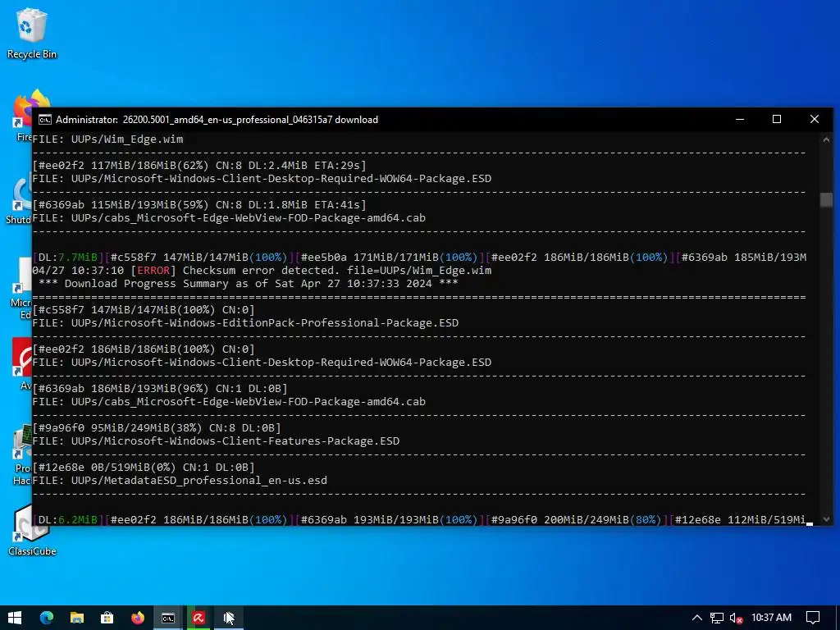Click the console title bar text

point(217,120)
